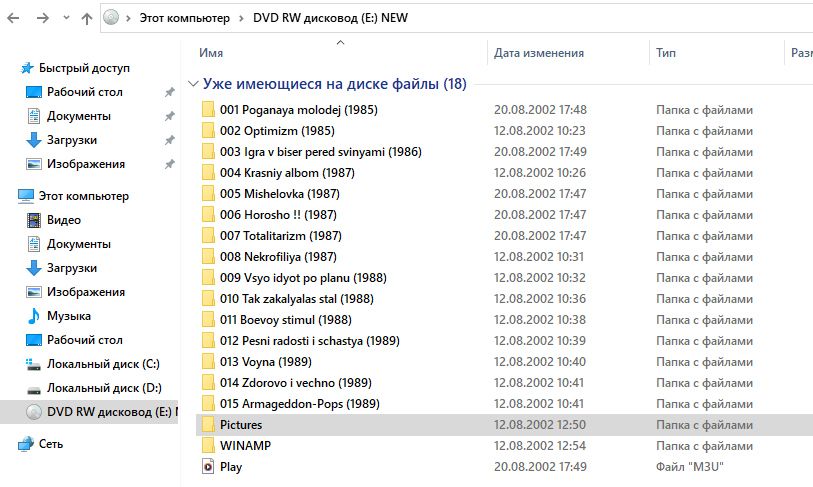The width and height of the screenshot is (813, 487).
Task: Select file name '001 Poganaya molodej (1985)'
Action: point(299,109)
